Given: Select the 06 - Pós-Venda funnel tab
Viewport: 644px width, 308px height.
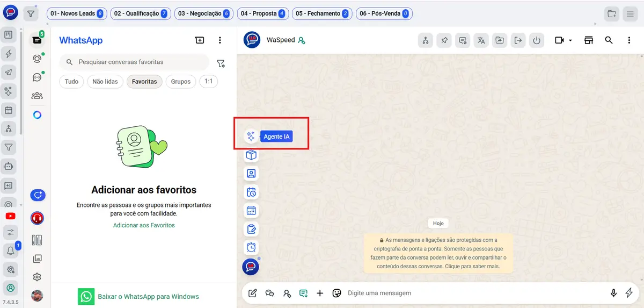Looking at the screenshot, I should point(384,13).
